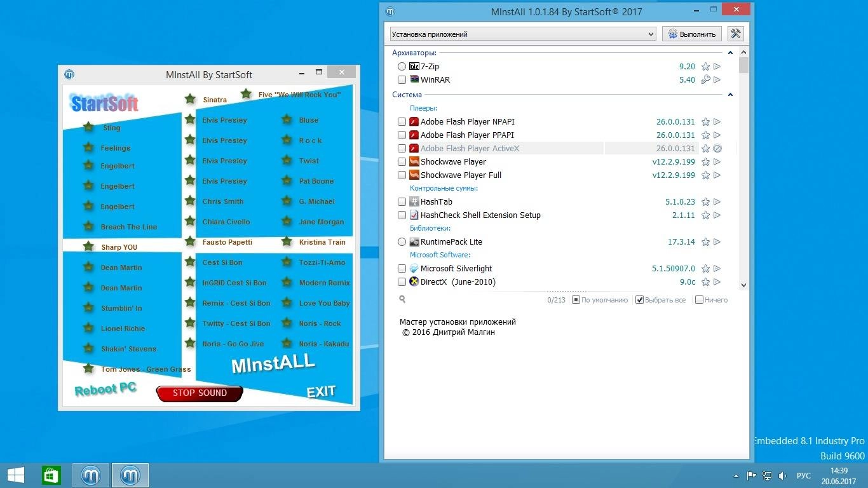Image resolution: width=868 pixels, height=488 pixels.
Task: Click the search magnifier icon
Action: [x=402, y=299]
